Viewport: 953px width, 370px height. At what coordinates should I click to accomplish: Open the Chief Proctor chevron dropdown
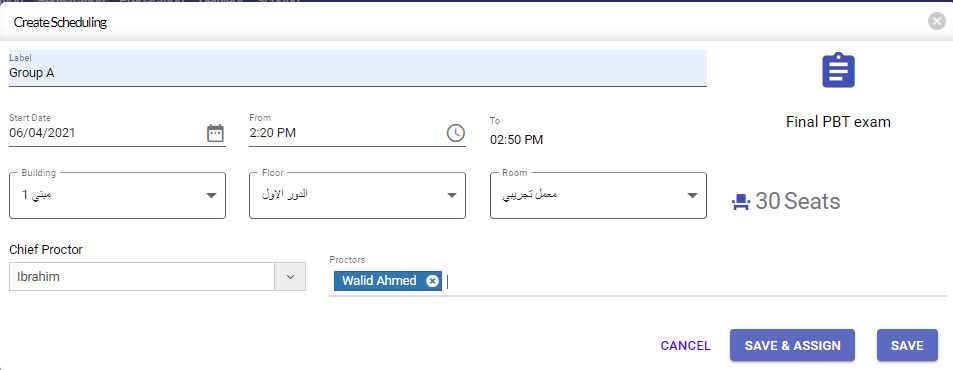coord(291,277)
